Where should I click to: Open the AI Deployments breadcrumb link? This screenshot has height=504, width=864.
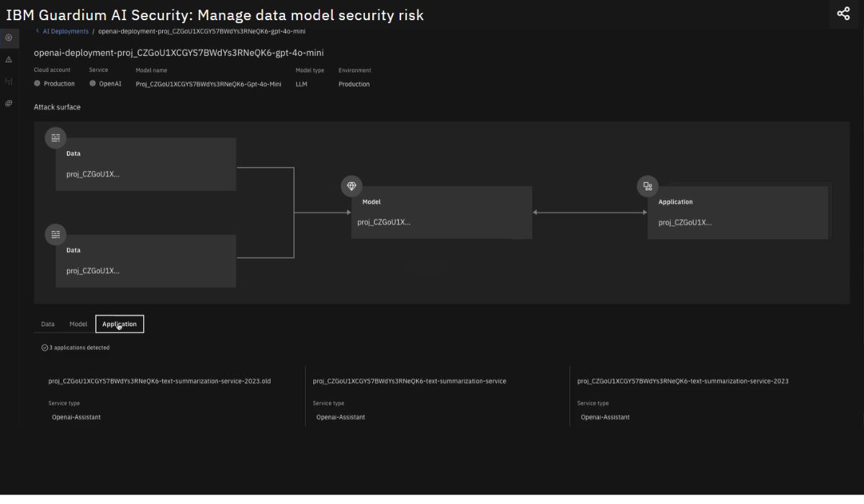pos(66,31)
